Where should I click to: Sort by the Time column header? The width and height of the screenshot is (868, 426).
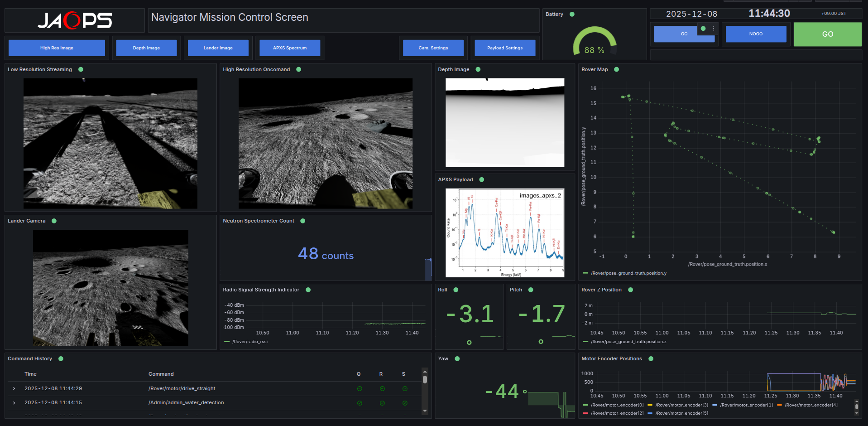coord(30,374)
